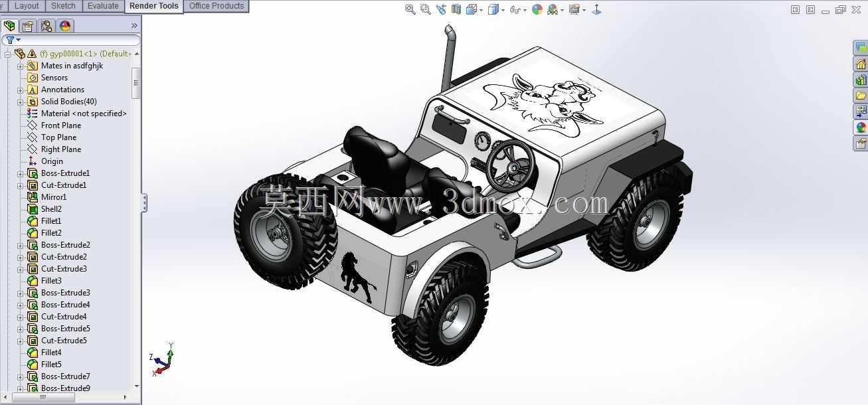The width and height of the screenshot is (868, 405).
Task: Open the File Explorer folder in task pane
Action: pyautogui.click(x=861, y=96)
